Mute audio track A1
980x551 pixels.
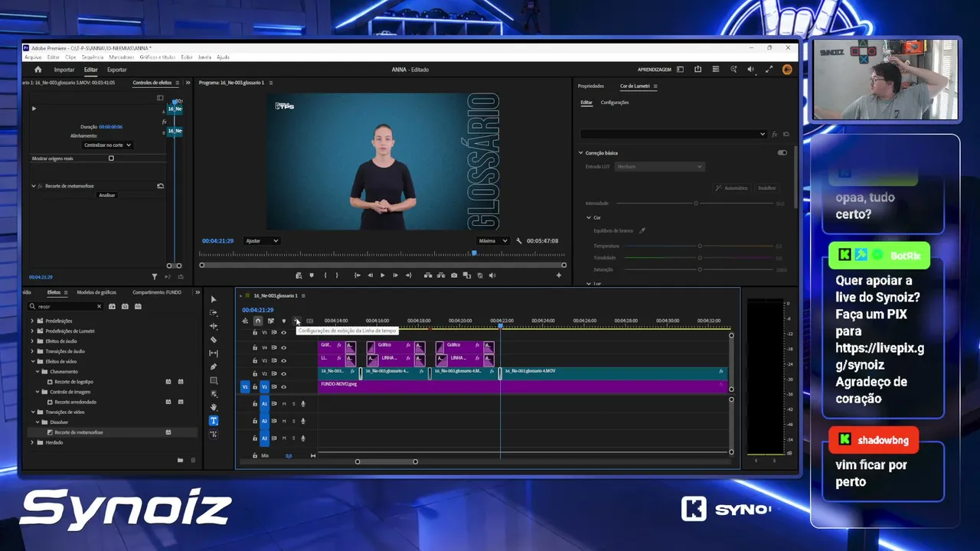(284, 404)
